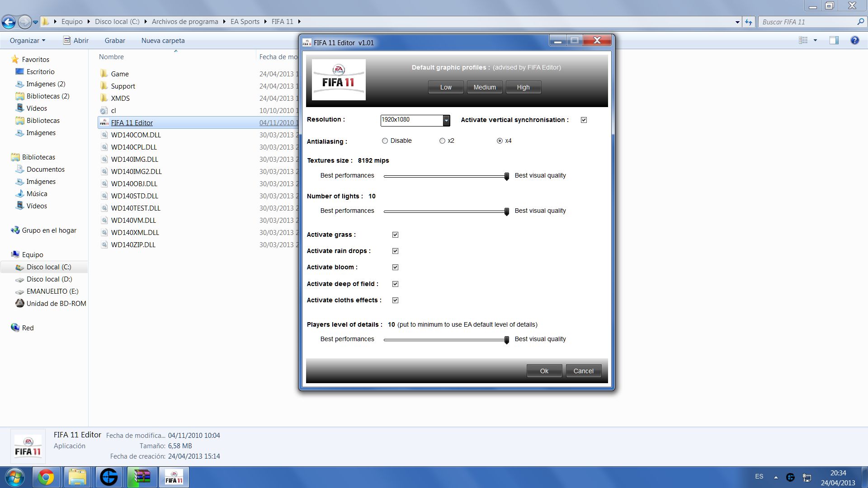Open the Organizar menu in Explorer
This screenshot has height=488, width=868.
[28, 40]
